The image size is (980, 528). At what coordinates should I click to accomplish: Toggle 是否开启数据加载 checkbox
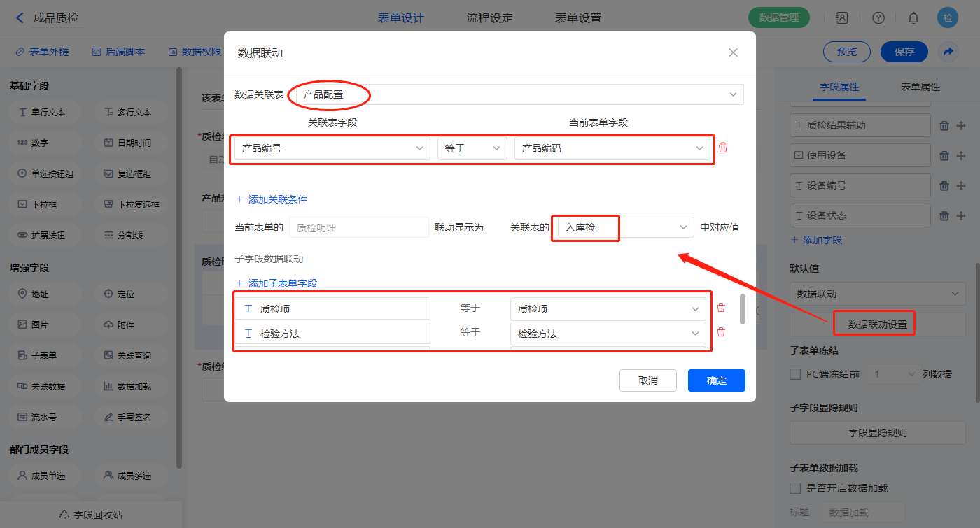click(795, 488)
